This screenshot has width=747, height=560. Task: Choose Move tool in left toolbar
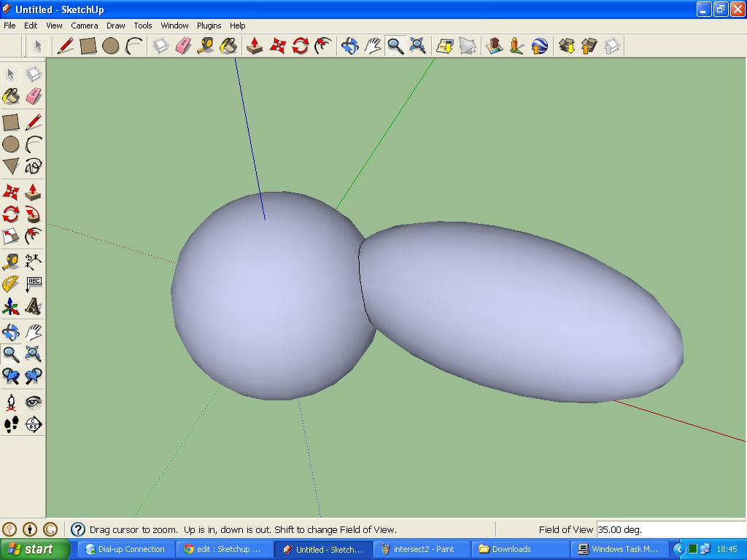10,192
